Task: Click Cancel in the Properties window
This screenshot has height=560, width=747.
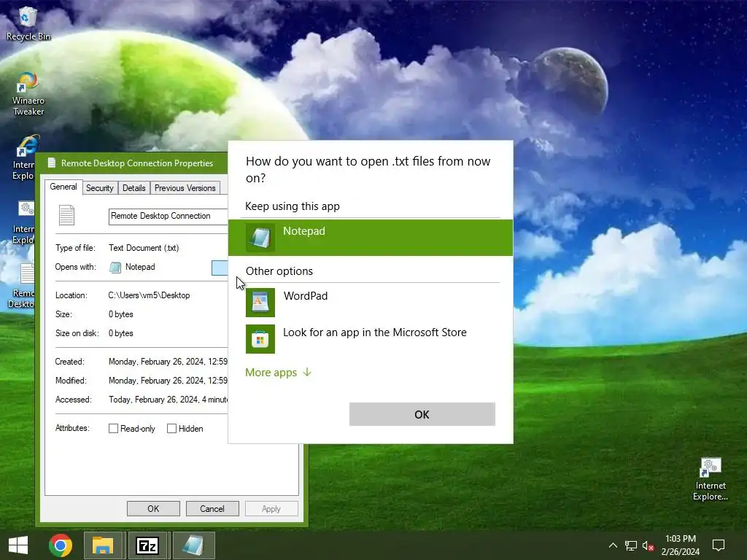Action: 212,508
